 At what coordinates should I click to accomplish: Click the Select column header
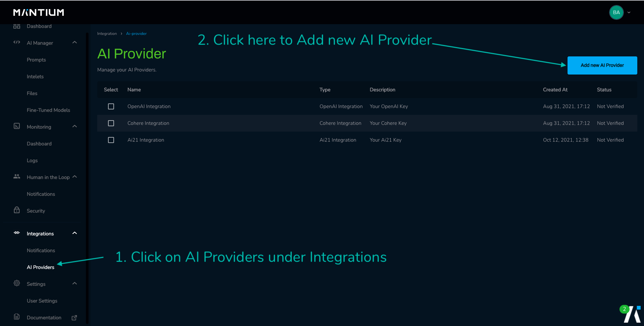[111, 90]
